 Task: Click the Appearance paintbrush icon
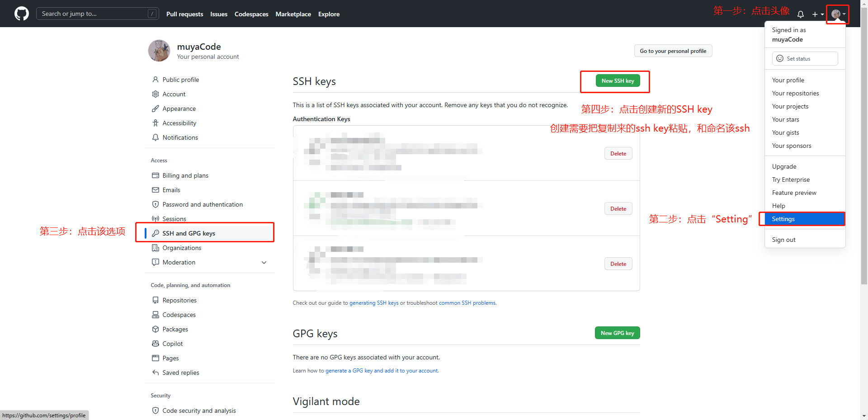156,109
